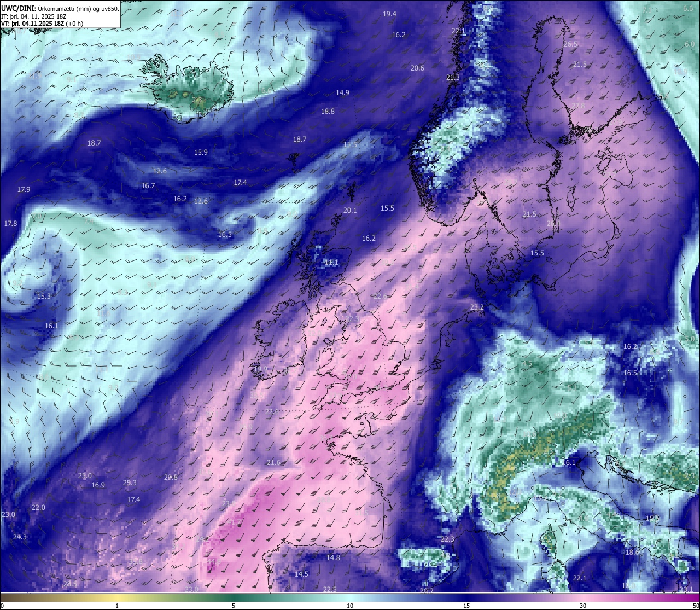The image size is (700, 610).
Task: Click the 2.3 value over Iceland
Action: 197,100
